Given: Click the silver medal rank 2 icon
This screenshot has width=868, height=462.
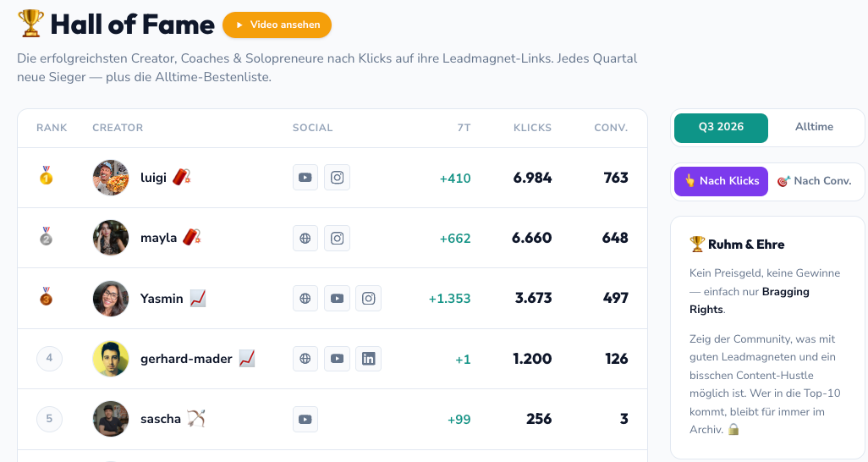Looking at the screenshot, I should click(46, 235).
